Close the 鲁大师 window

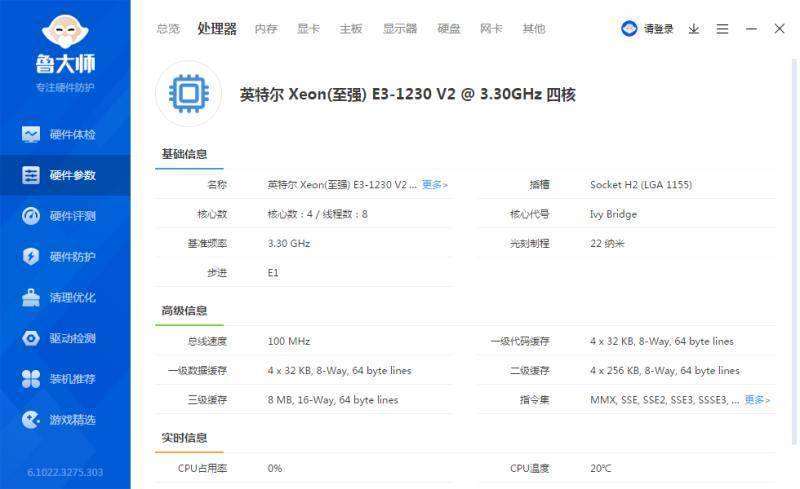click(779, 29)
